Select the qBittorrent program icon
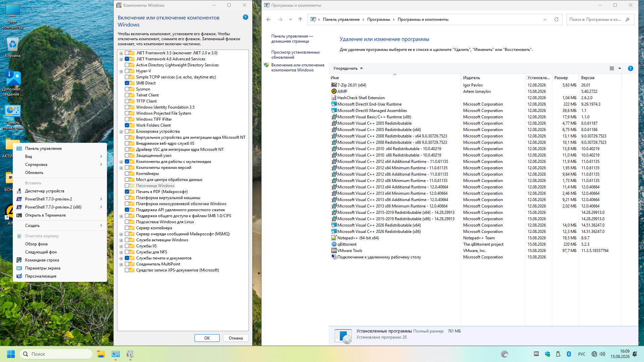 pos(334,244)
